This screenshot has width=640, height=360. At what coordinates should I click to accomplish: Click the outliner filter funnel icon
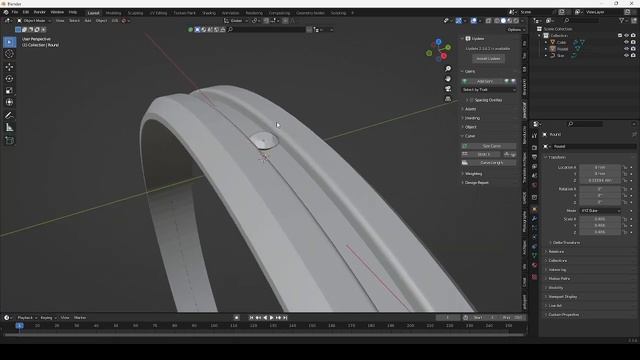click(x=622, y=20)
